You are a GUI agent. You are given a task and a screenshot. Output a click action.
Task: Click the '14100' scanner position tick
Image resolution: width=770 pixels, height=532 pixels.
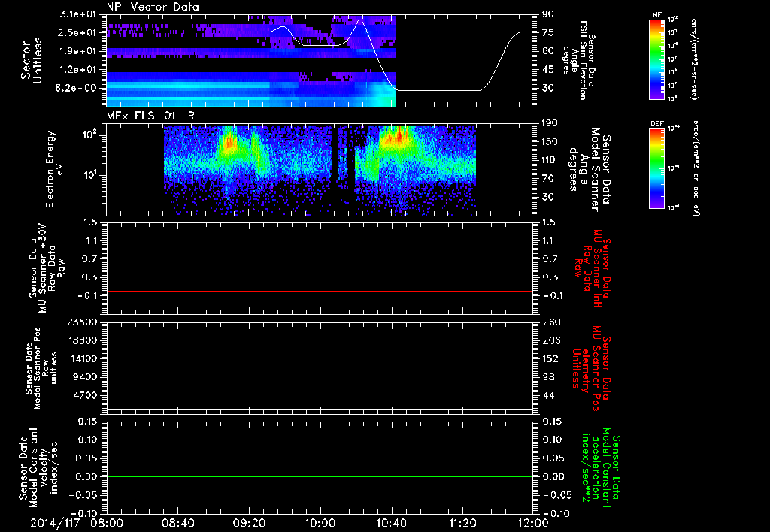click(81, 358)
